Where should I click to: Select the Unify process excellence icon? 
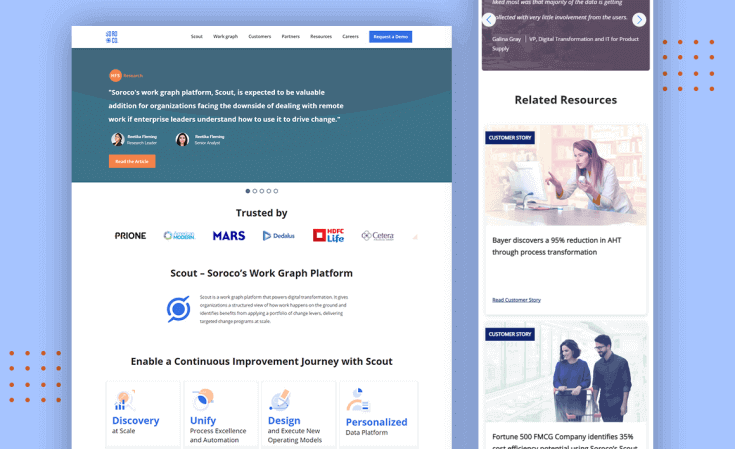click(203, 399)
